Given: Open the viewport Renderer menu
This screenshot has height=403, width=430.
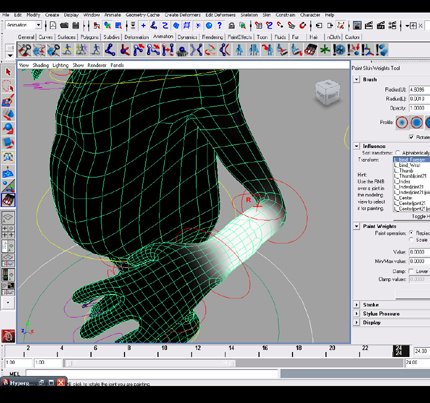Looking at the screenshot, I should point(97,65).
